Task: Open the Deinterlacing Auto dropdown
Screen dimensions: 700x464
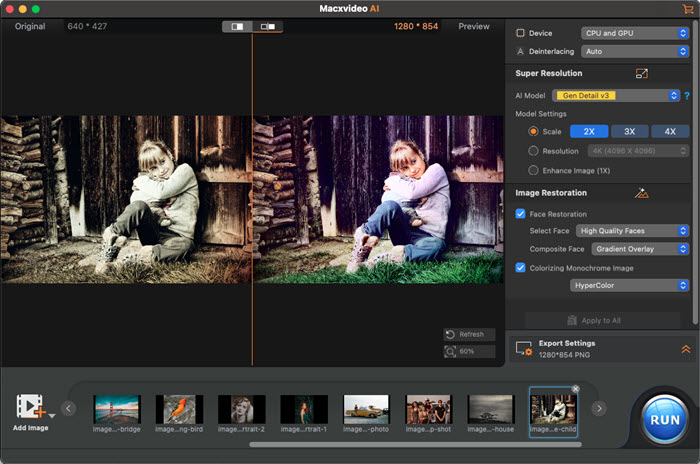Action: pyautogui.click(x=635, y=51)
